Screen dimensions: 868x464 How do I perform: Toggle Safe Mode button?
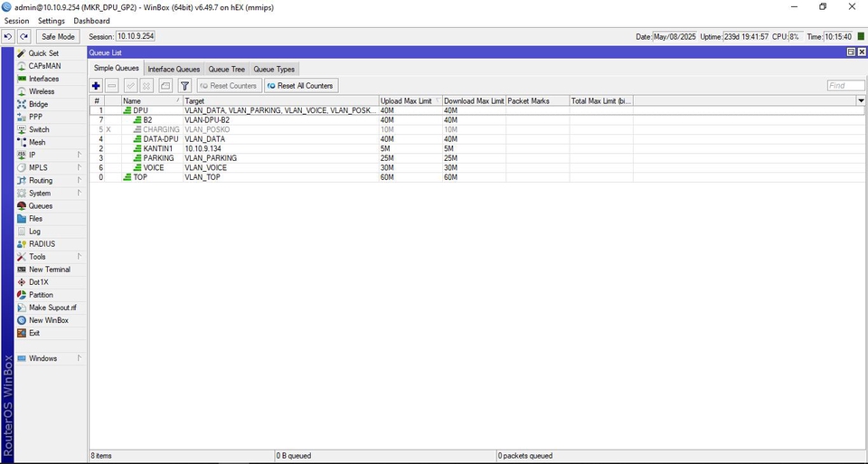58,36
